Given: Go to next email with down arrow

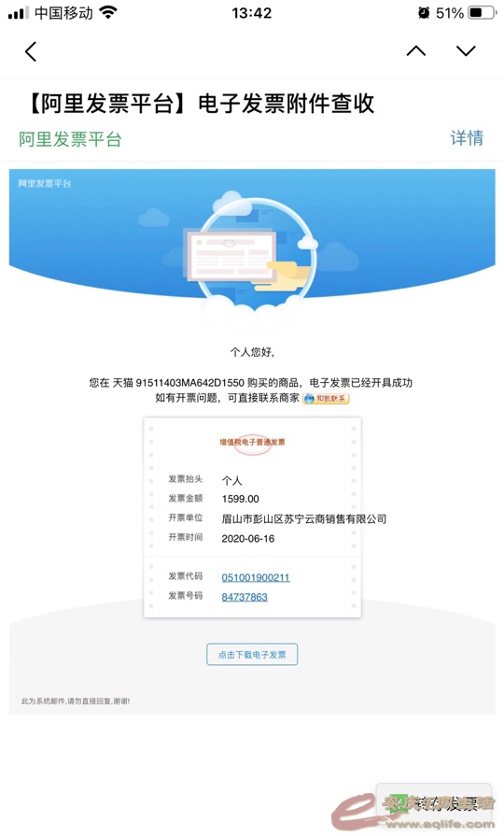Looking at the screenshot, I should pos(466,50).
